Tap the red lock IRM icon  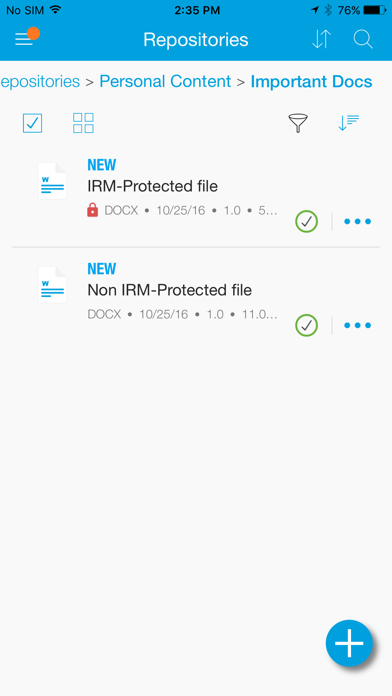coord(92,210)
